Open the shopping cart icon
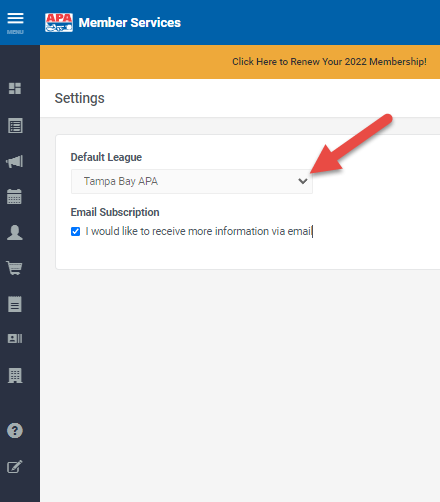This screenshot has height=502, width=440. [14, 268]
